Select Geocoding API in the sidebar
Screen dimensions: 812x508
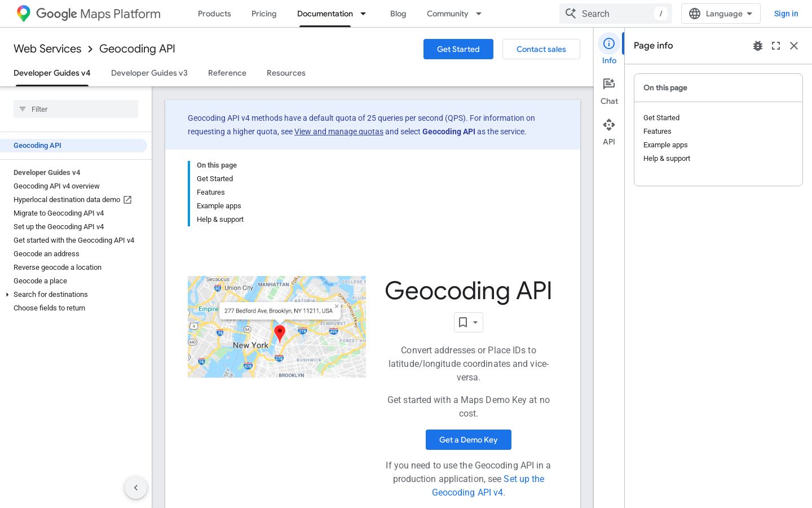point(73,146)
